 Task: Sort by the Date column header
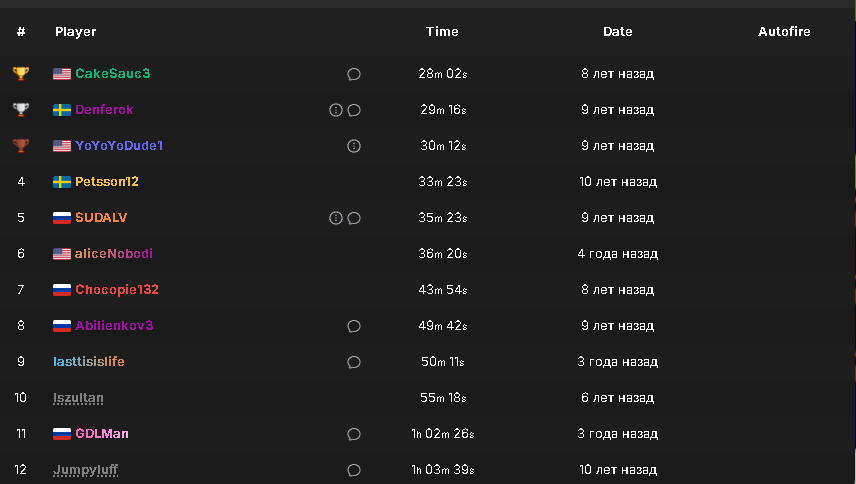617,32
